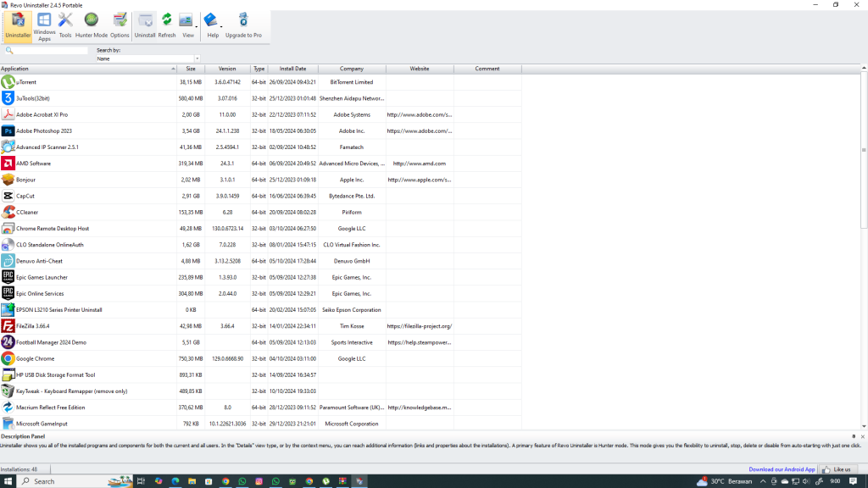
Task: Select the FileZilla 3.66.4 icon
Action: (8, 326)
